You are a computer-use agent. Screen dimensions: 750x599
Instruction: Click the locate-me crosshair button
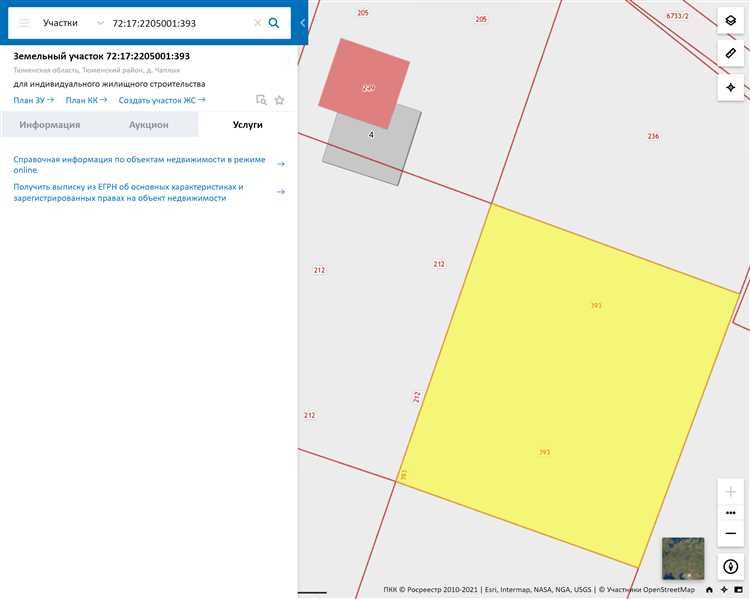click(x=731, y=87)
